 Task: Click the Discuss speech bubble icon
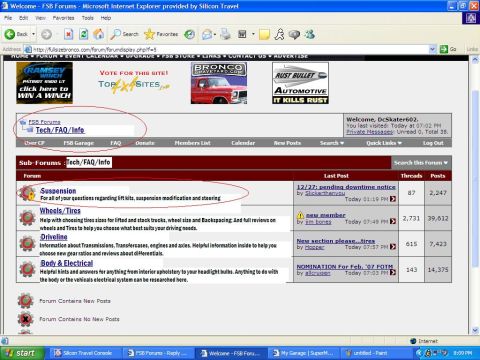click(x=294, y=34)
